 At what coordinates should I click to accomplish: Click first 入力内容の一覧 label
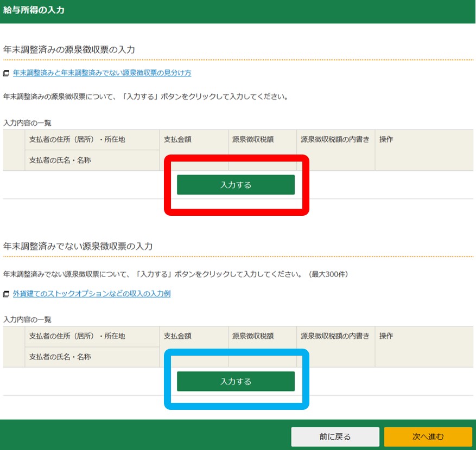pos(27,123)
